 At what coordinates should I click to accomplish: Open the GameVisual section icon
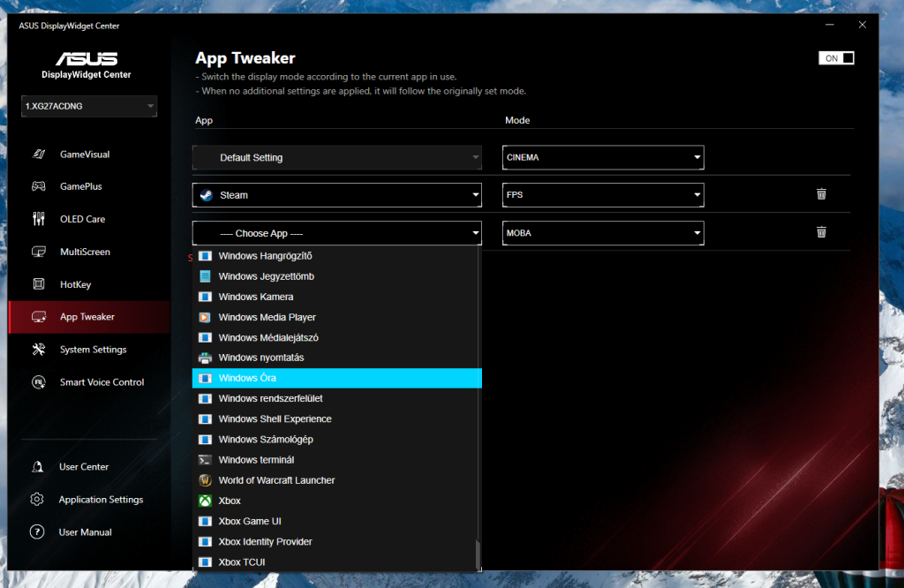(x=38, y=155)
